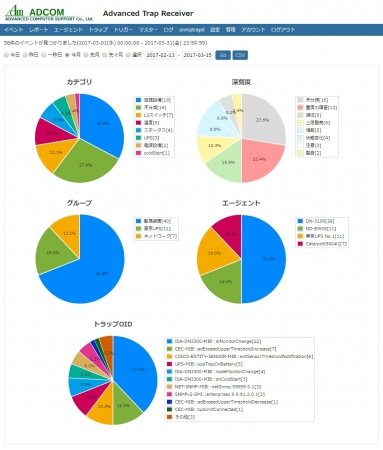The height and width of the screenshot is (450, 383).
Task: Open the イベント menu
Action: coord(14,30)
